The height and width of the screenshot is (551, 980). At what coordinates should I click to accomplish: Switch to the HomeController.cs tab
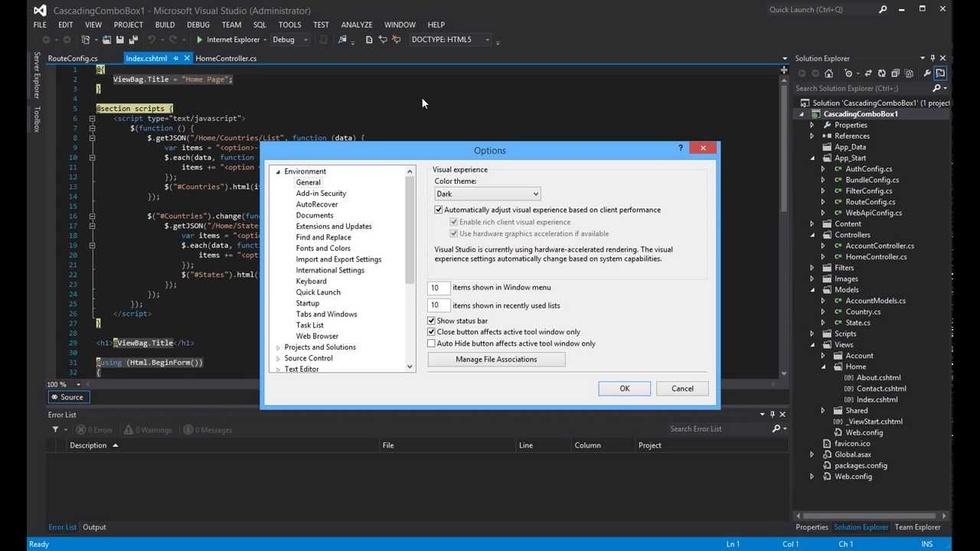click(x=226, y=58)
